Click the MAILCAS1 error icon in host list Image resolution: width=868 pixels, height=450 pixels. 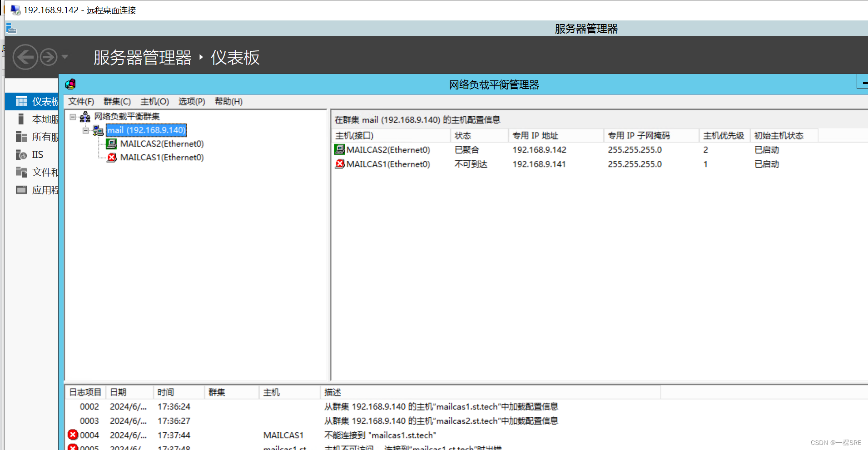point(340,164)
